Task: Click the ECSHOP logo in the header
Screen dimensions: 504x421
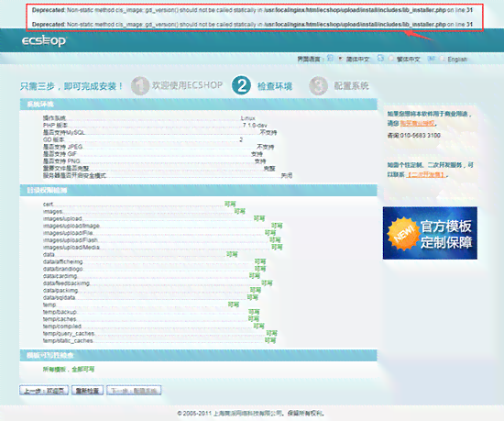Action: pos(44,41)
